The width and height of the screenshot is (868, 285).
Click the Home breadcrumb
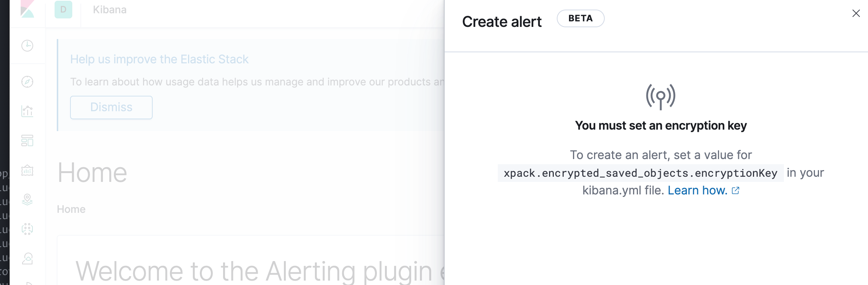click(x=71, y=209)
